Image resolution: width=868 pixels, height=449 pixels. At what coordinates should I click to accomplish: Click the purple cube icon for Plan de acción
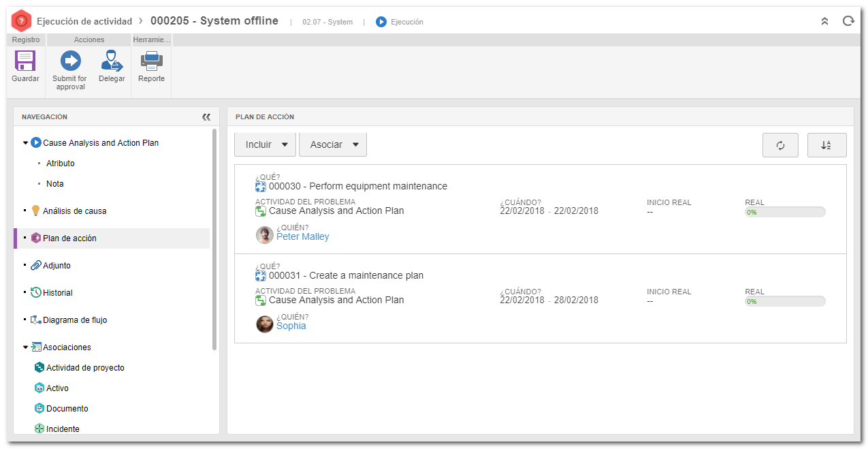(x=36, y=238)
